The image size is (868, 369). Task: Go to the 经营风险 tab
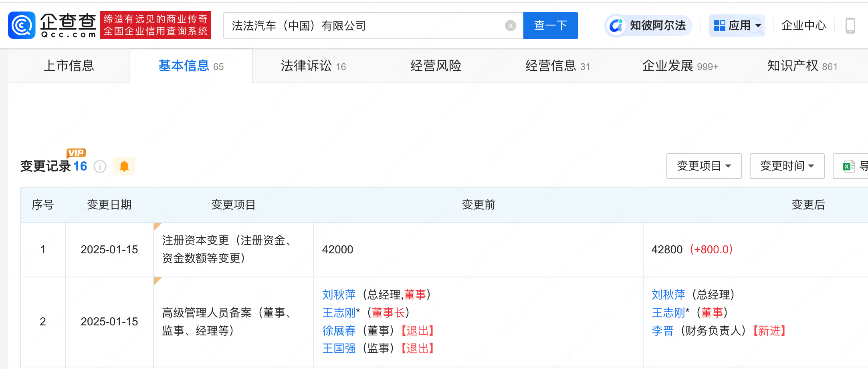click(436, 66)
